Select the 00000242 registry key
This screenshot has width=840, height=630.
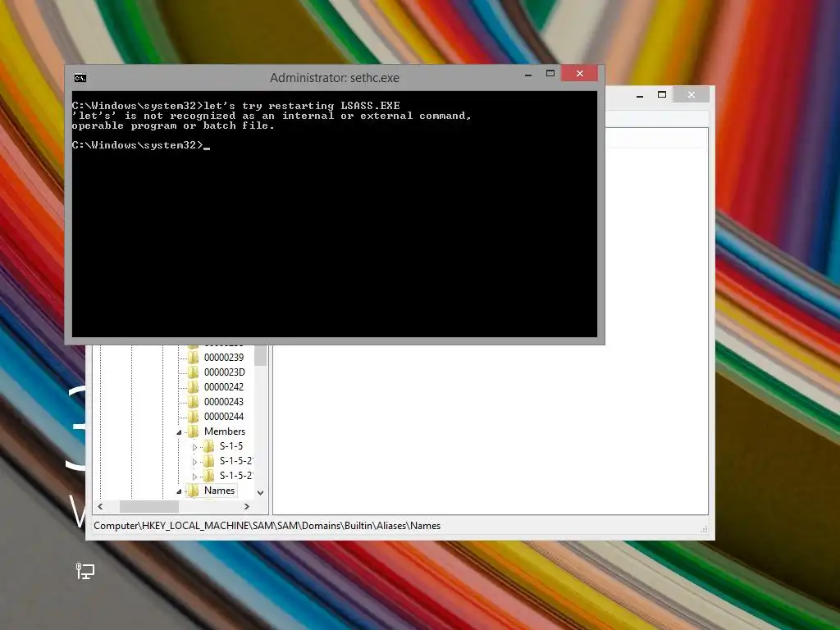(x=223, y=387)
